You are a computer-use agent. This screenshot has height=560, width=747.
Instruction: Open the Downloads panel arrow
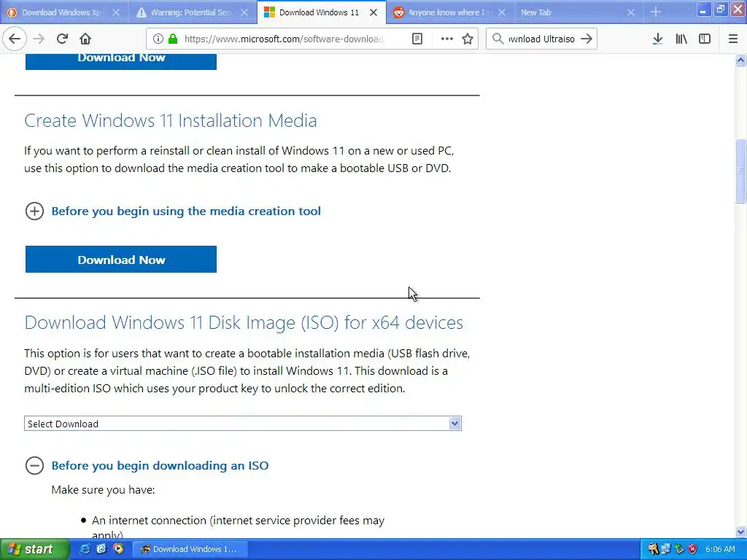click(657, 39)
